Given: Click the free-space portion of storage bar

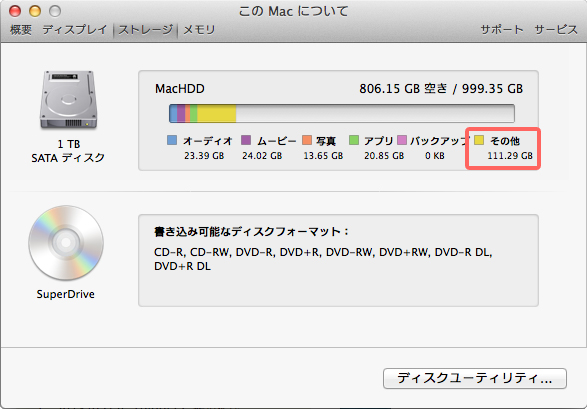Looking at the screenshot, I should (x=375, y=113).
